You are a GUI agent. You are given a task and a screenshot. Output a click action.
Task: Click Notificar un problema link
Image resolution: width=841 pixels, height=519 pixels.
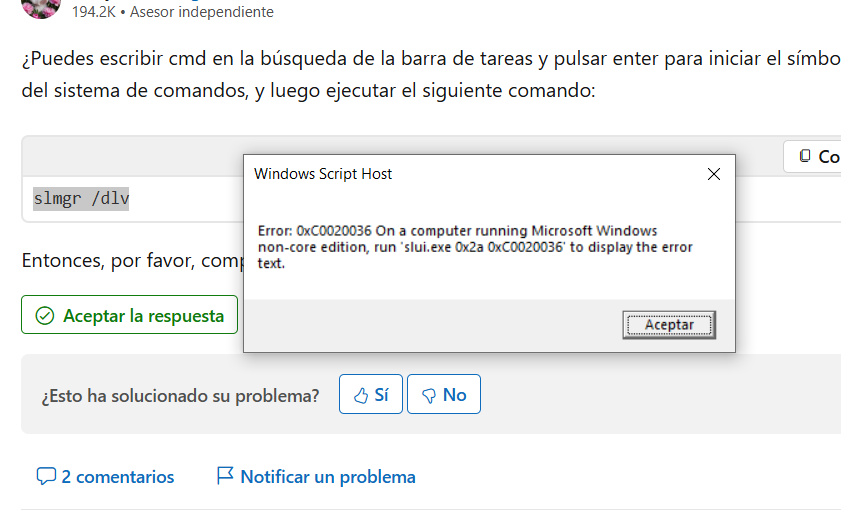[316, 477]
